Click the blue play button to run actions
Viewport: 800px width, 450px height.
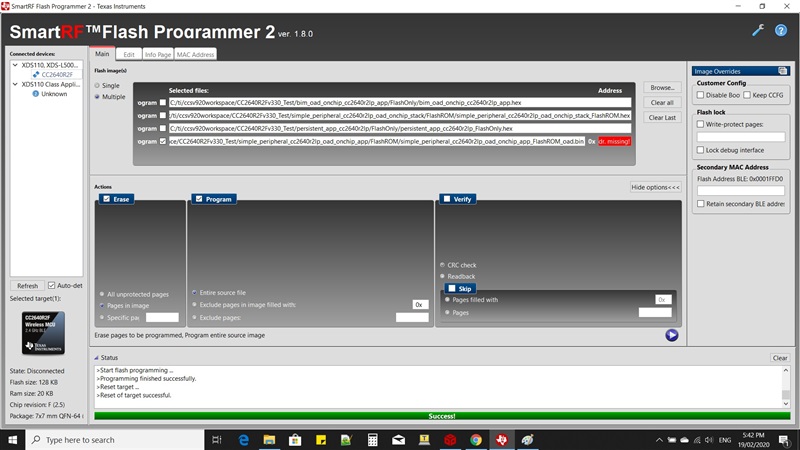tap(671, 335)
